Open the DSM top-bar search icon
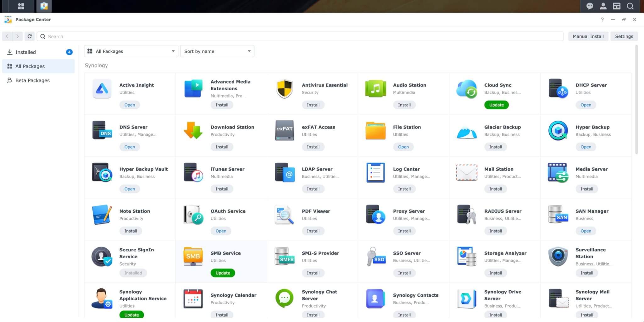644x322 pixels. click(630, 6)
